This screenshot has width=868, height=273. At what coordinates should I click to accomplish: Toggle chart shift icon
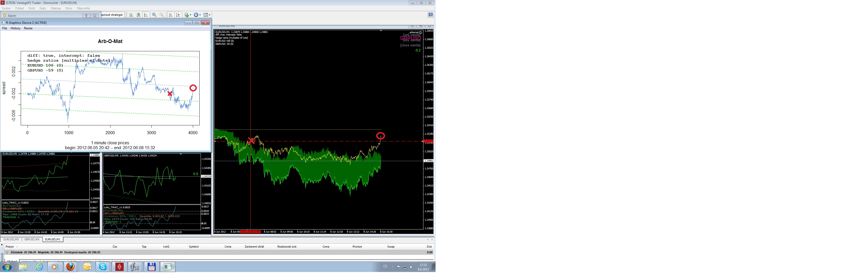[x=178, y=15]
